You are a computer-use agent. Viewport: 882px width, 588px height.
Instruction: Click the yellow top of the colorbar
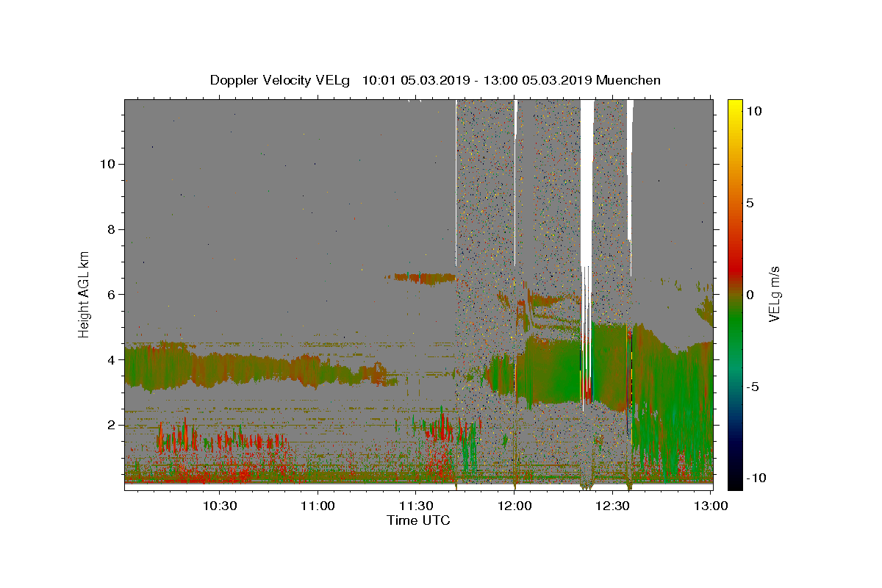click(x=735, y=107)
